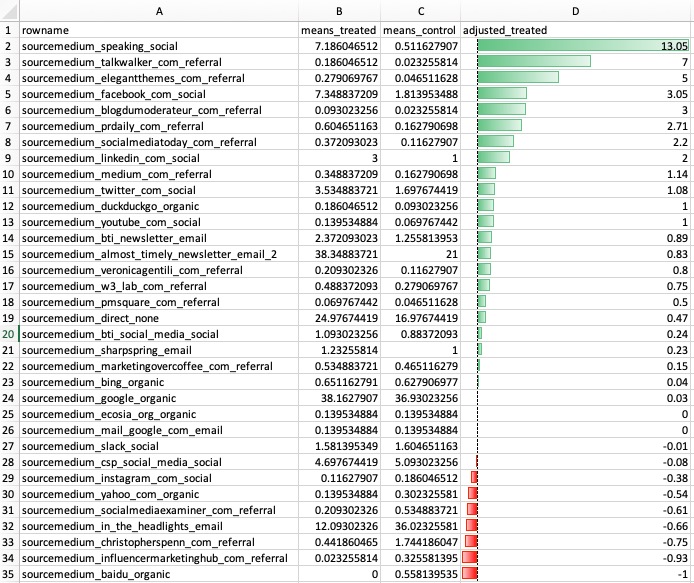Image resolution: width=694 pixels, height=583 pixels.
Task: Select cell sourcemedium_mail_google_com_email
Action: (x=159, y=430)
